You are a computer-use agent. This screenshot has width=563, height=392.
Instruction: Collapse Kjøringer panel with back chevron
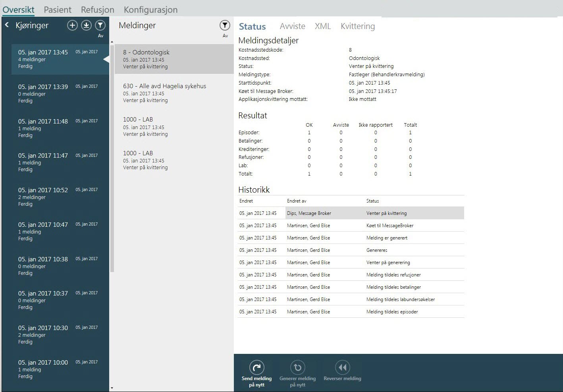[7, 25]
